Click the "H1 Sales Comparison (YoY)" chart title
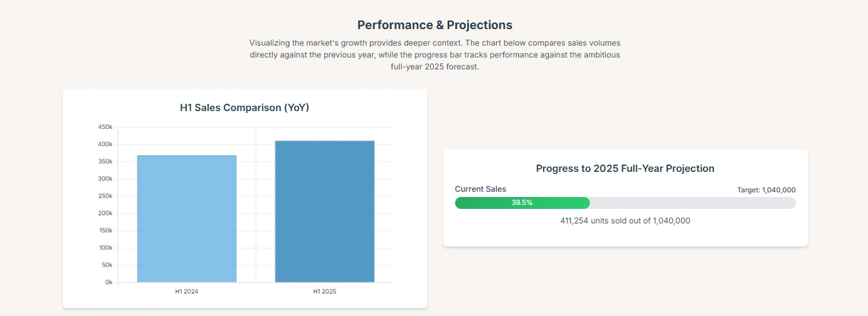 (x=244, y=108)
